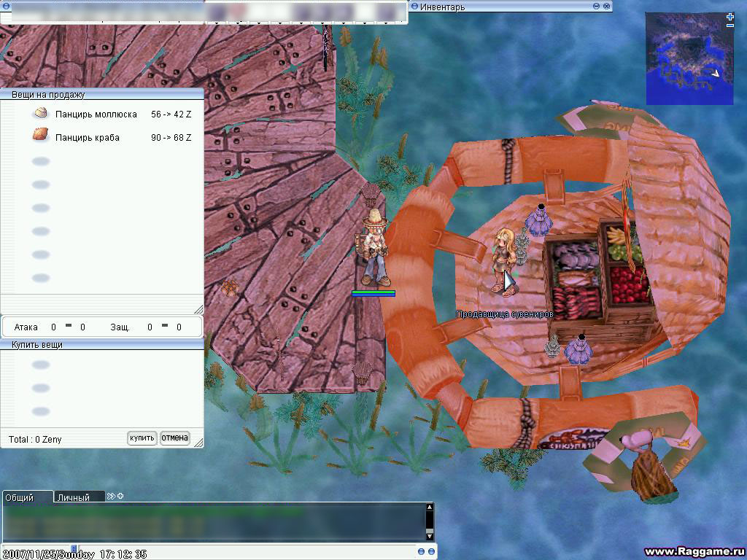Click the purple creature above the crates

click(539, 221)
